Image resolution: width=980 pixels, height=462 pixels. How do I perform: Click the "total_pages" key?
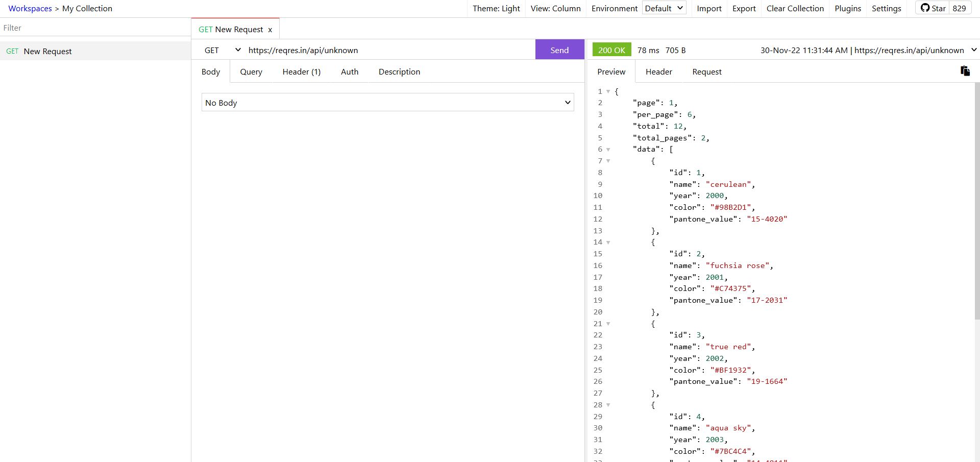coord(663,138)
